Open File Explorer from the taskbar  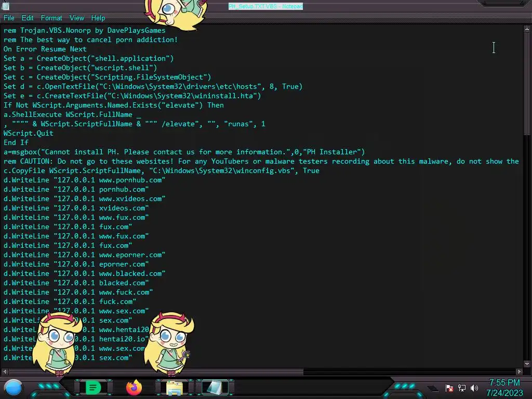point(175,388)
